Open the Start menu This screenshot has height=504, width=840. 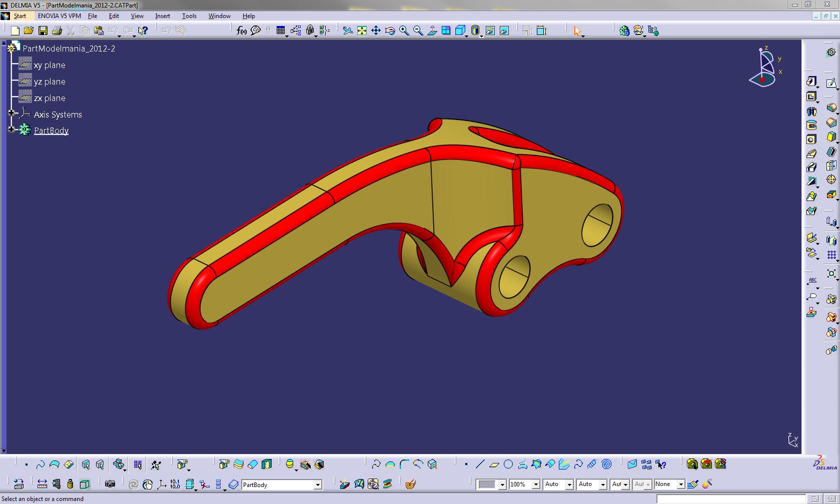[20, 16]
